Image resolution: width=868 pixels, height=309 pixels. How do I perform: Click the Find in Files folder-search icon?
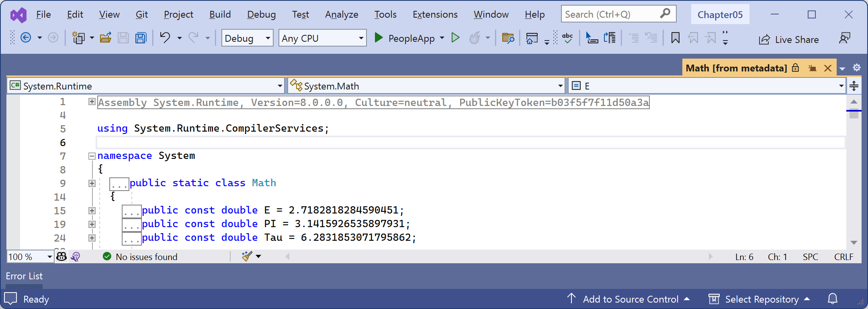[x=508, y=38]
